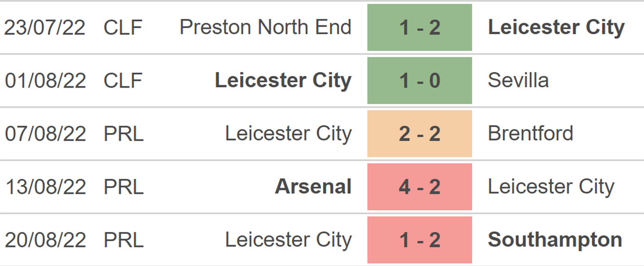Open the 1 - 0 match score
644x266 pixels.
pos(420,80)
